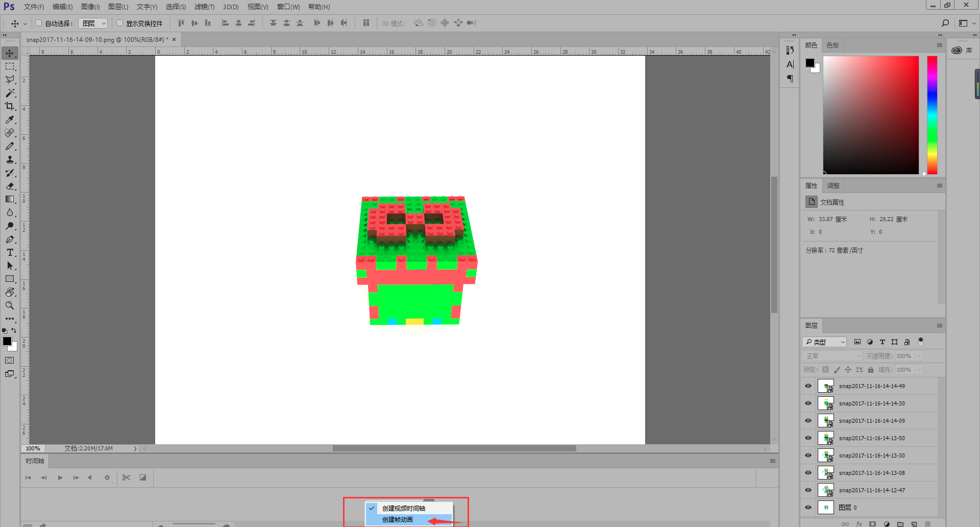This screenshot has height=527, width=980.
Task: Close the snap2017-11-16-14-09-10.png document tab
Action: click(x=174, y=39)
